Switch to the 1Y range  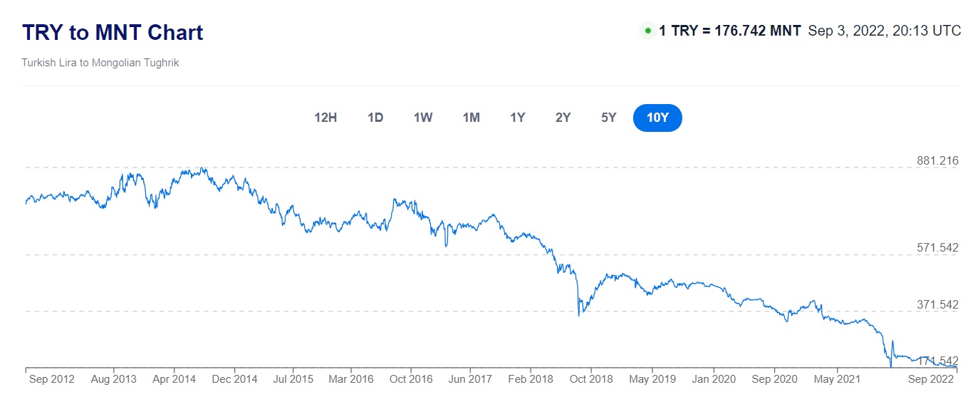tap(518, 118)
